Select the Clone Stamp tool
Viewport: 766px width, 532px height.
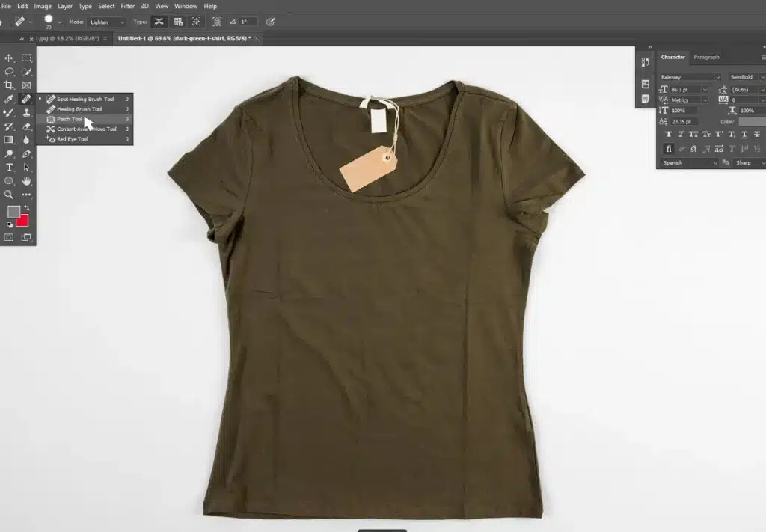pos(28,112)
